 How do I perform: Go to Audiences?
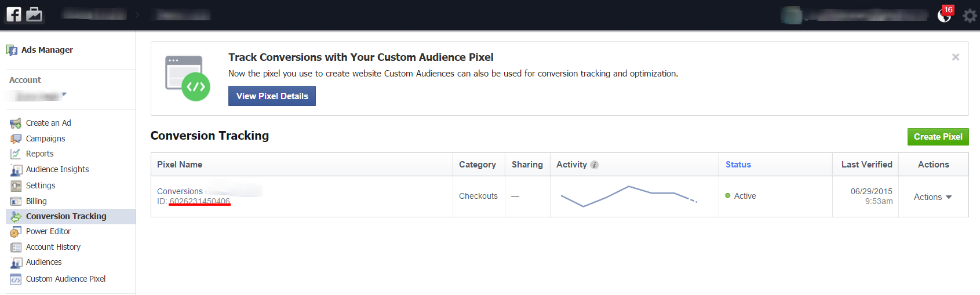(44, 262)
